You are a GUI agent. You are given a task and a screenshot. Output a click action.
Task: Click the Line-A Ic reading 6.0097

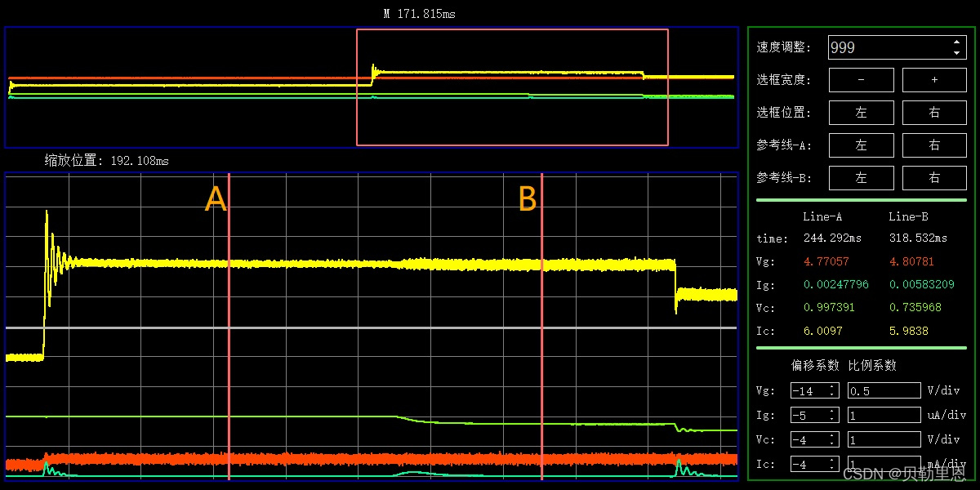[823, 332]
